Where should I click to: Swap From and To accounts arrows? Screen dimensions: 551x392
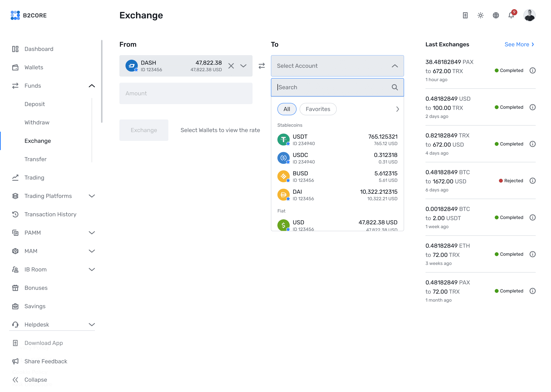click(262, 66)
